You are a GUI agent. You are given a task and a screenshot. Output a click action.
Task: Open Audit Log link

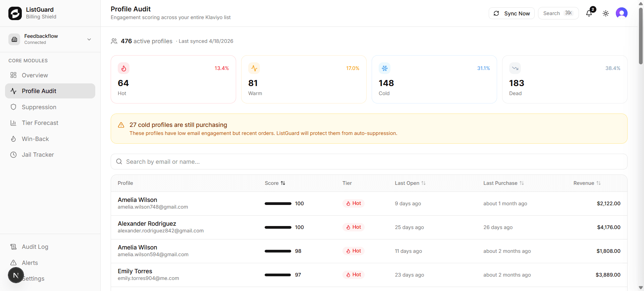click(x=35, y=247)
